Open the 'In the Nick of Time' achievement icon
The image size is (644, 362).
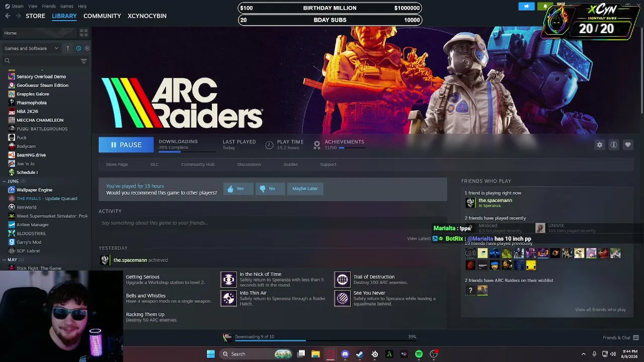coord(228,280)
